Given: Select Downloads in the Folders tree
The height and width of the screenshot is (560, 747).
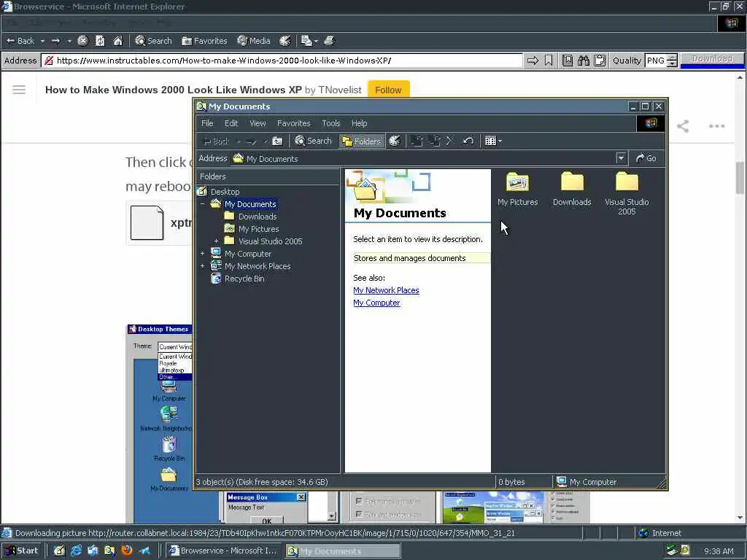Looking at the screenshot, I should click(x=258, y=216).
